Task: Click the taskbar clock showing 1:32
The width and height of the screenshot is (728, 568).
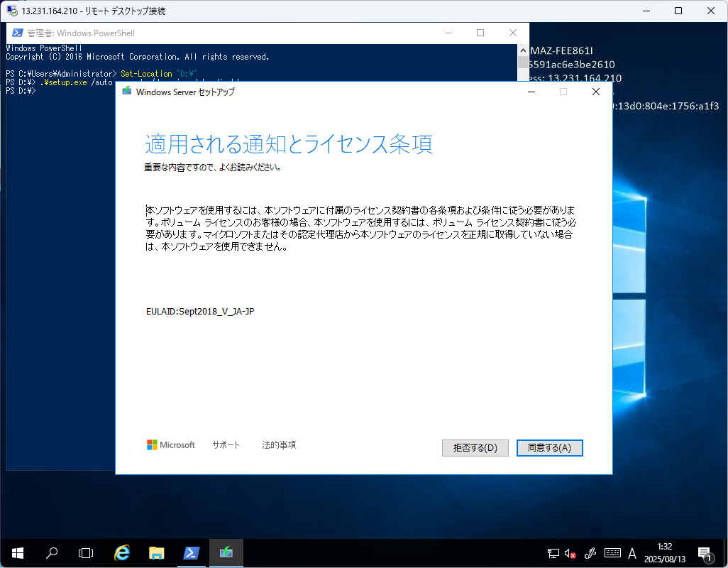Action: [x=665, y=552]
